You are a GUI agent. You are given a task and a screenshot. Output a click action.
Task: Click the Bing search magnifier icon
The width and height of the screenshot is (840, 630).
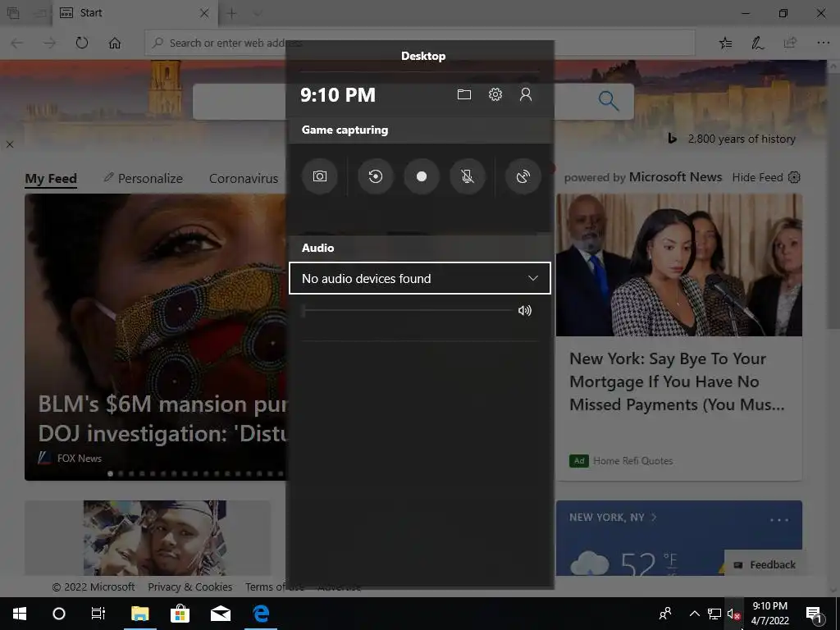(x=609, y=100)
